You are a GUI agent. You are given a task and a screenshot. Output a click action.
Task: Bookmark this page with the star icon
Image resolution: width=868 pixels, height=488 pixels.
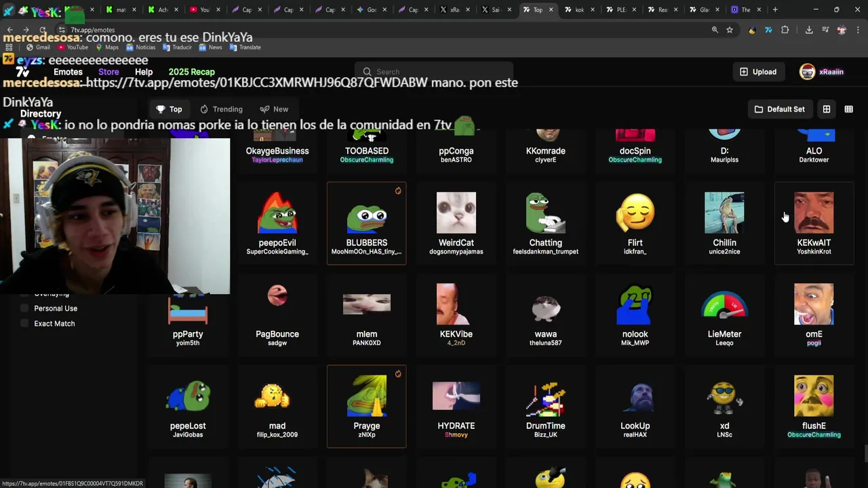[730, 30]
